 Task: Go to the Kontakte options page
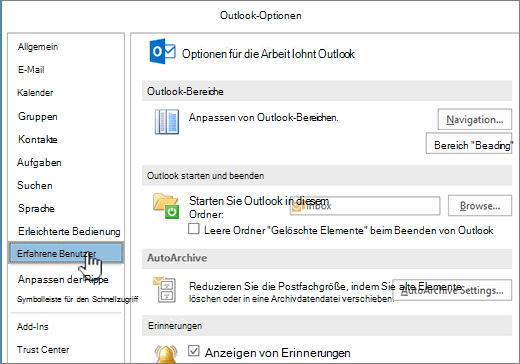pos(38,139)
